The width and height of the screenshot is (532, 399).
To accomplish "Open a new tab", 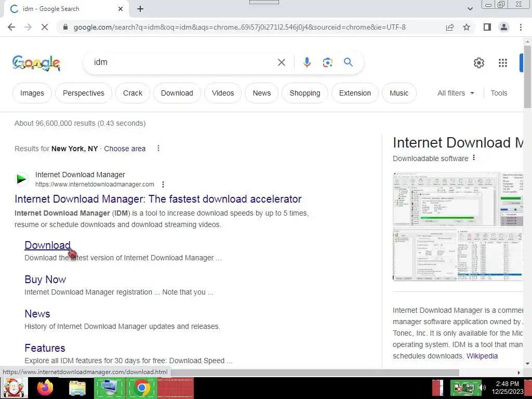I will coord(140,9).
